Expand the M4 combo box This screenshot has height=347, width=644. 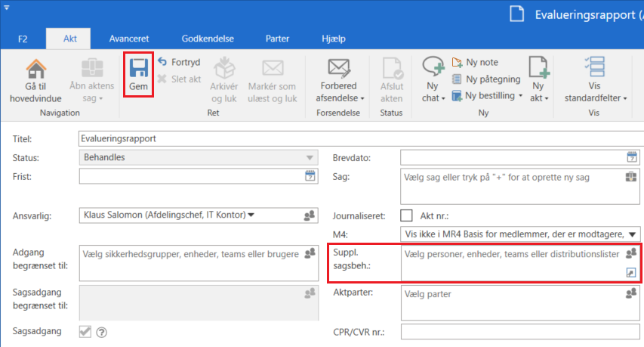(632, 234)
